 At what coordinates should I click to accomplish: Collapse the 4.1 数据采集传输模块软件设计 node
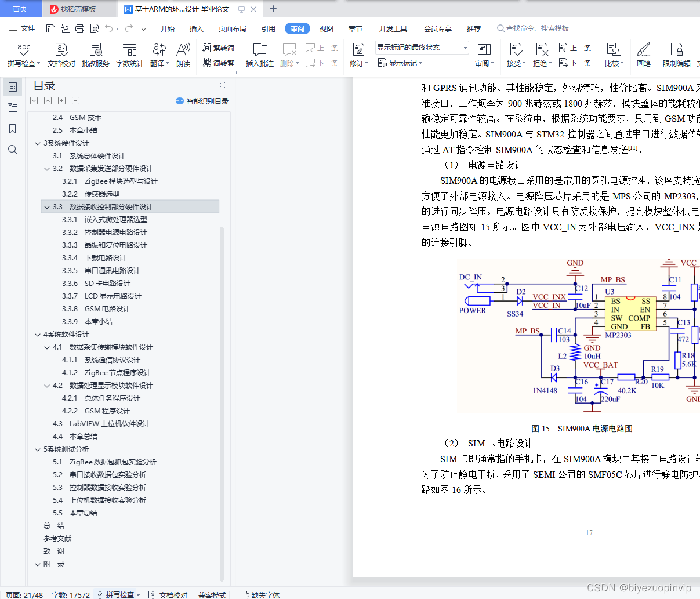point(47,347)
